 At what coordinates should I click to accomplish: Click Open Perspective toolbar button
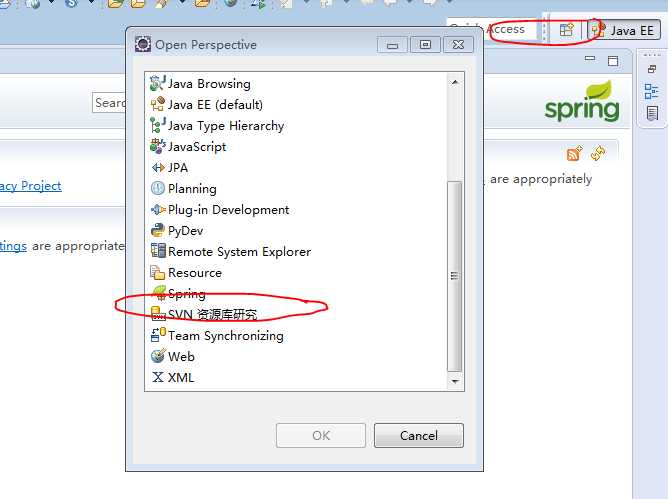tap(567, 30)
